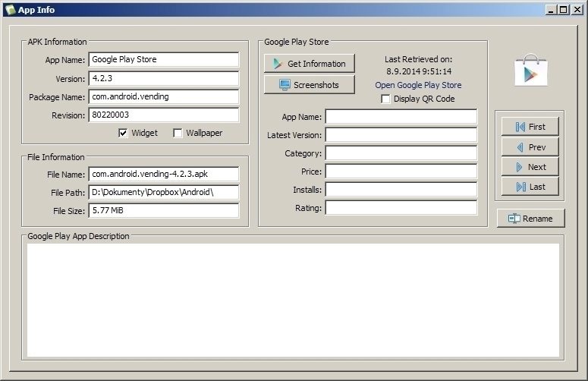This screenshot has height=381, width=588.
Task: Click the Version field showing 4.2.3
Action: pos(163,78)
